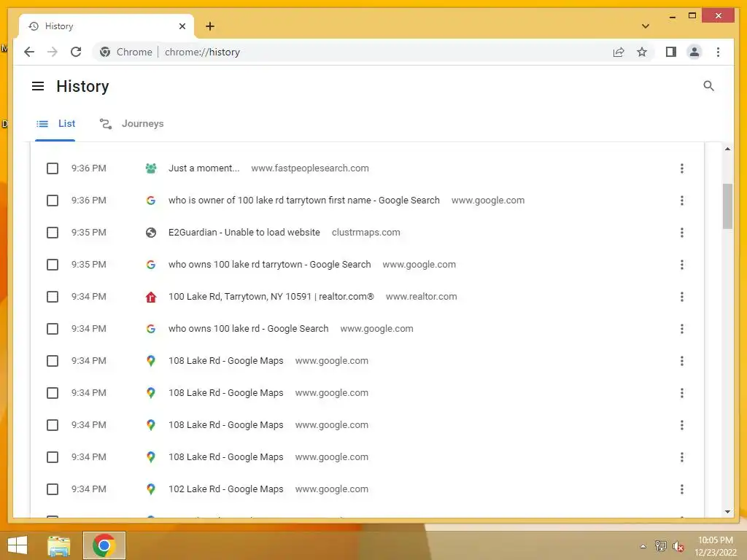This screenshot has width=747, height=560.
Task: Open the 'Just a moment...' history link
Action: click(x=204, y=168)
